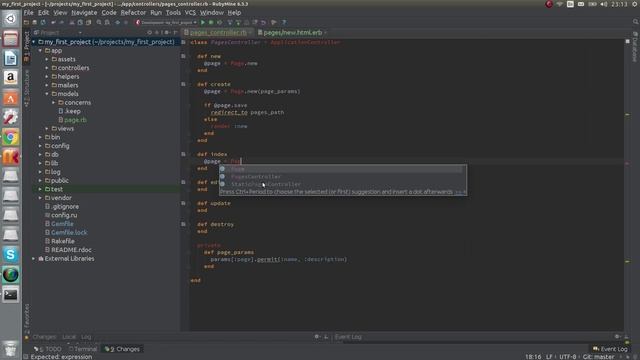The image size is (640, 360).
Task: Toggle fold for def destroy method
Action: click(183, 224)
